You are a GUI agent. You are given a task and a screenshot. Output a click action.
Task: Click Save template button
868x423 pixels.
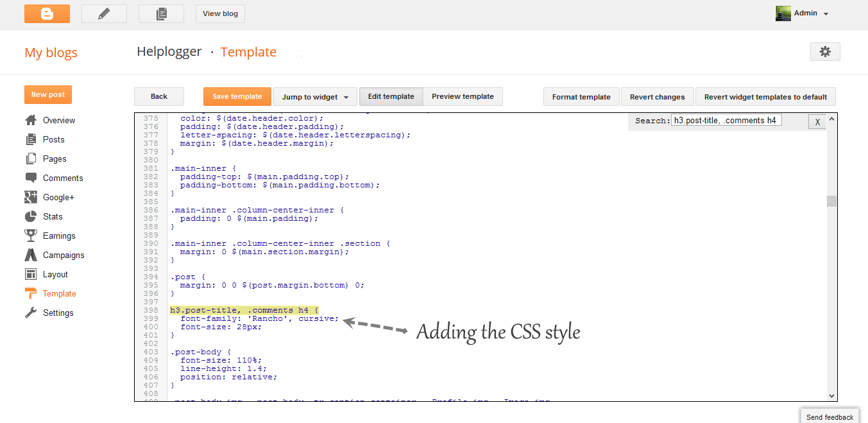coord(237,96)
